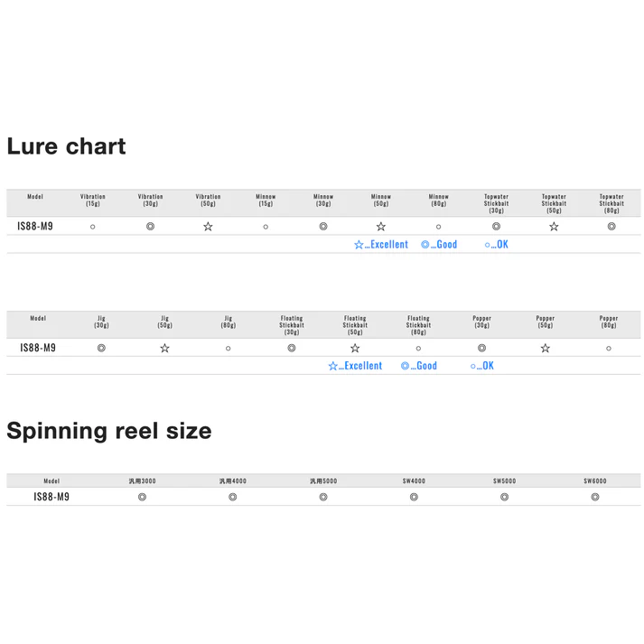Click the Lure chart heading
This screenshot has width=644, height=644.
point(66,146)
